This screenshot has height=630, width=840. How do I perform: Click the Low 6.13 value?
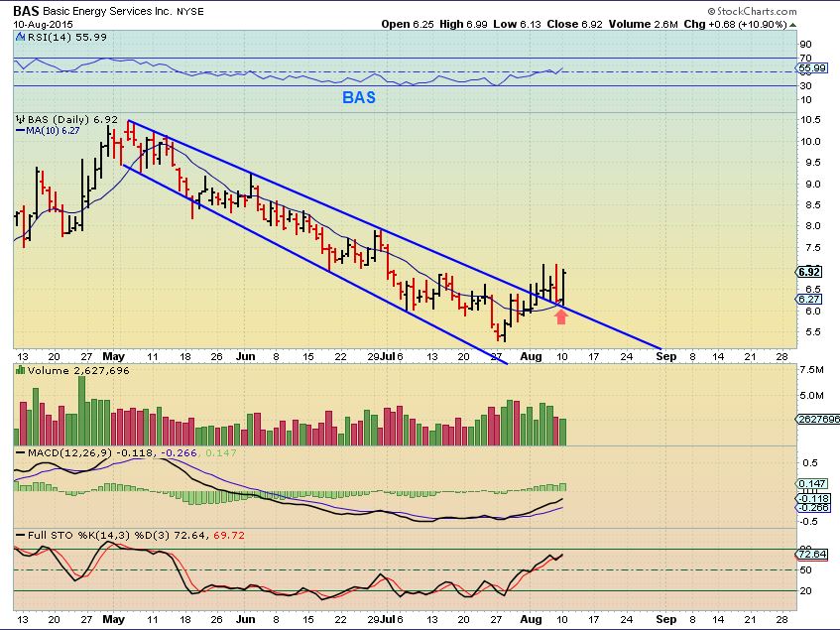pos(518,24)
